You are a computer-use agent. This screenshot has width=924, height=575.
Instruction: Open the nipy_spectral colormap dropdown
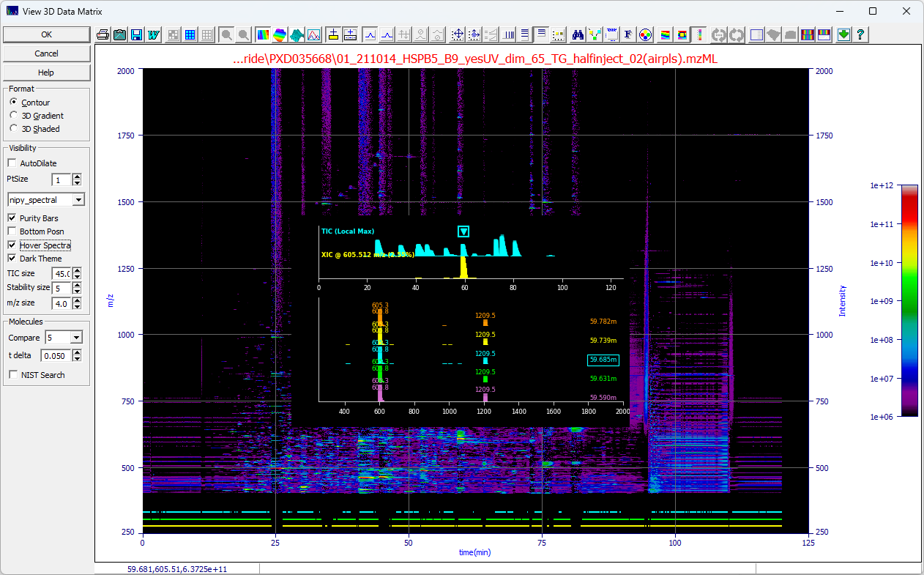pos(79,199)
